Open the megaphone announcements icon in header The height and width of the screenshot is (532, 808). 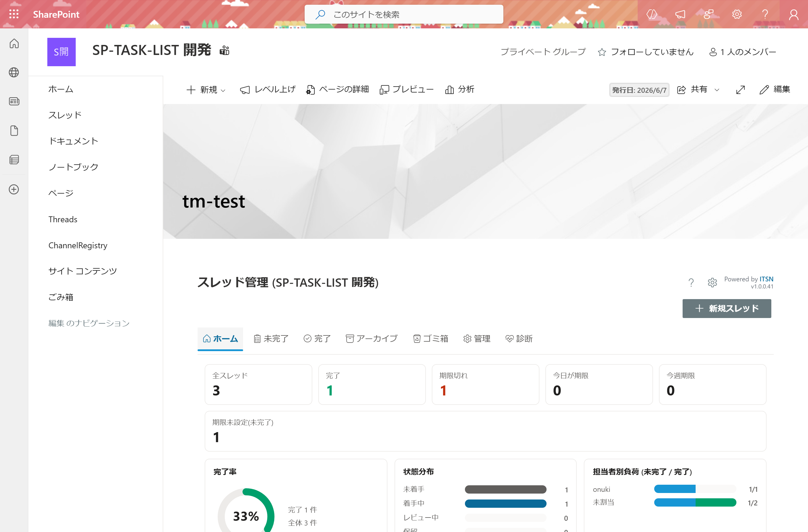[x=680, y=14]
